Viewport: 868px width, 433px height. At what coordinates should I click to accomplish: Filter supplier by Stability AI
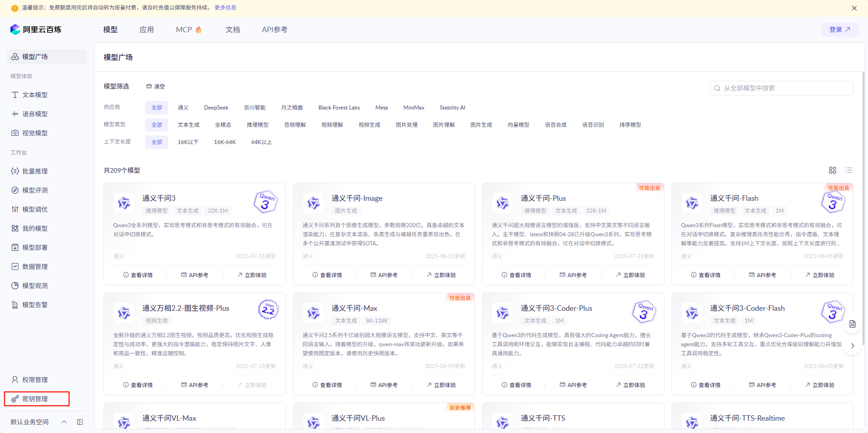coord(452,108)
